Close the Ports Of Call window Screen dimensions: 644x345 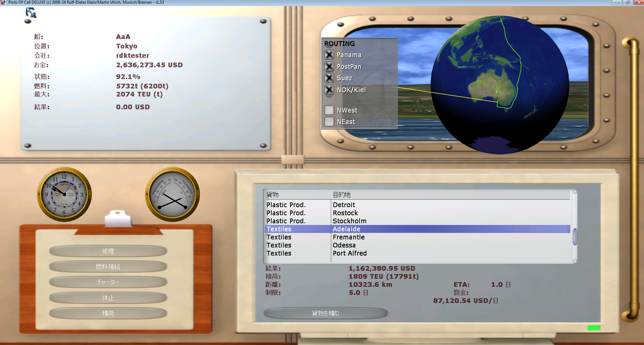(639, 2)
